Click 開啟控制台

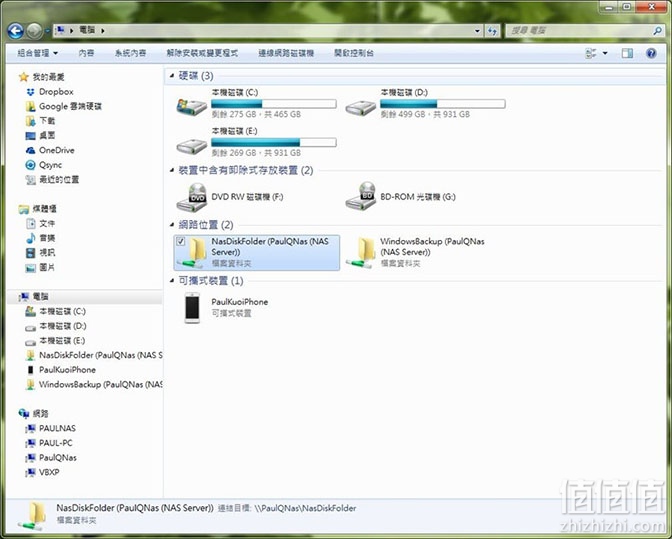[x=354, y=53]
